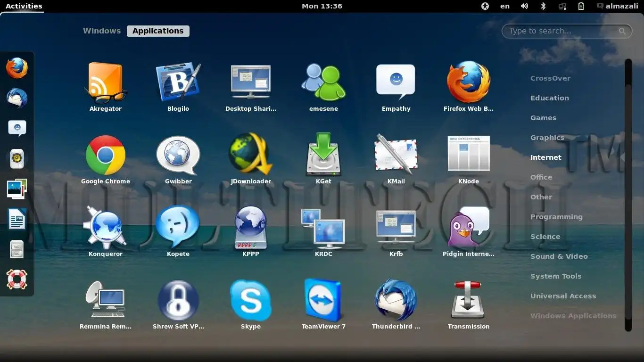This screenshot has height=362, width=644.
Task: Select the Graphics category
Action: point(547,138)
